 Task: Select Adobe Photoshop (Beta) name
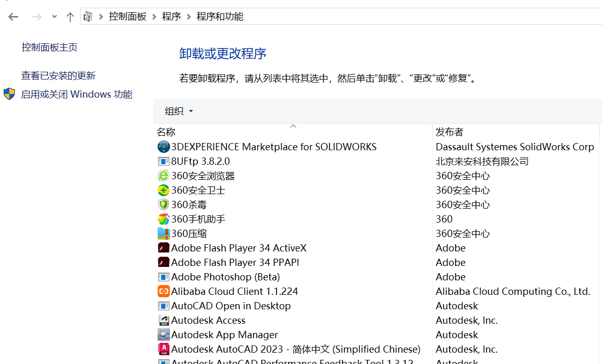click(225, 277)
